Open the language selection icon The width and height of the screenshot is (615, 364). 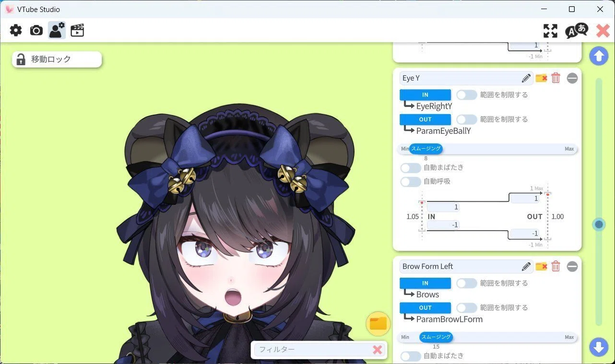tap(576, 30)
